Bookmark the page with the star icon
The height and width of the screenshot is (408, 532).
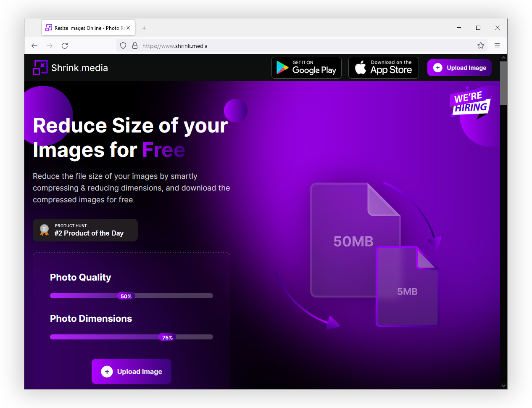(x=480, y=45)
